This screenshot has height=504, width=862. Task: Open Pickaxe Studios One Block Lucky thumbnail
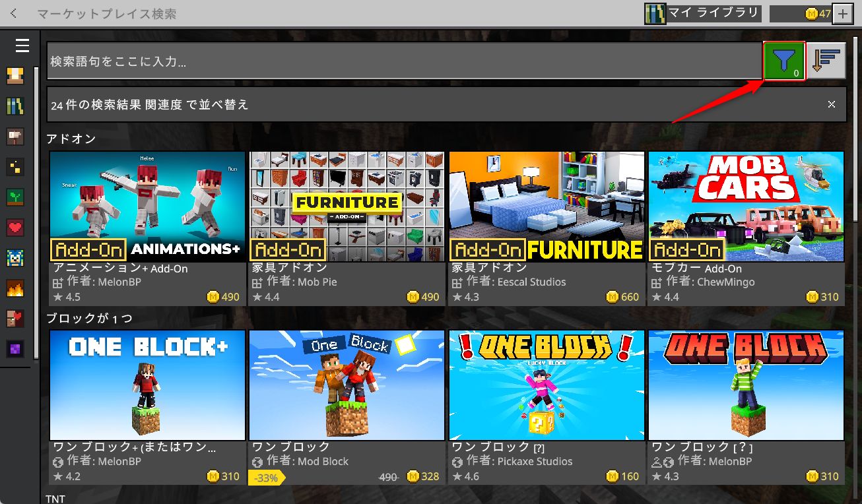pyautogui.click(x=547, y=385)
